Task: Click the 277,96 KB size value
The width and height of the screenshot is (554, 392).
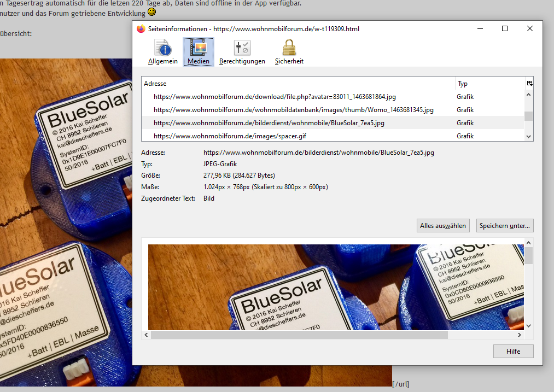Action: tap(239, 175)
